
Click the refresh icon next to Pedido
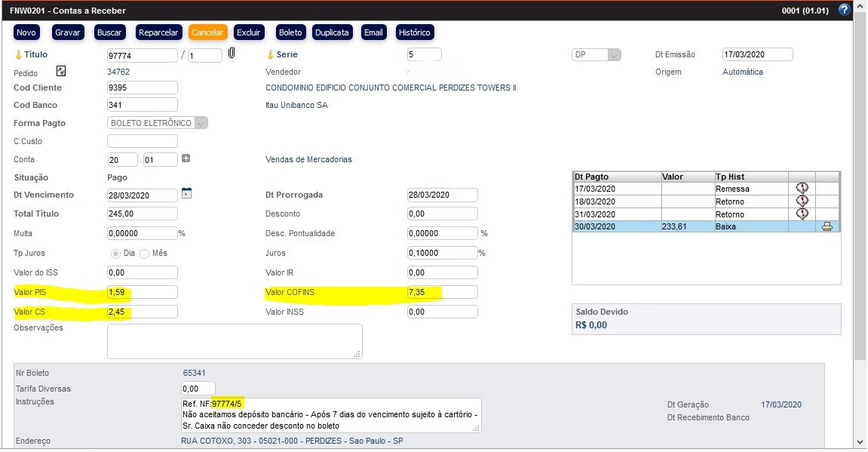pyautogui.click(x=61, y=72)
